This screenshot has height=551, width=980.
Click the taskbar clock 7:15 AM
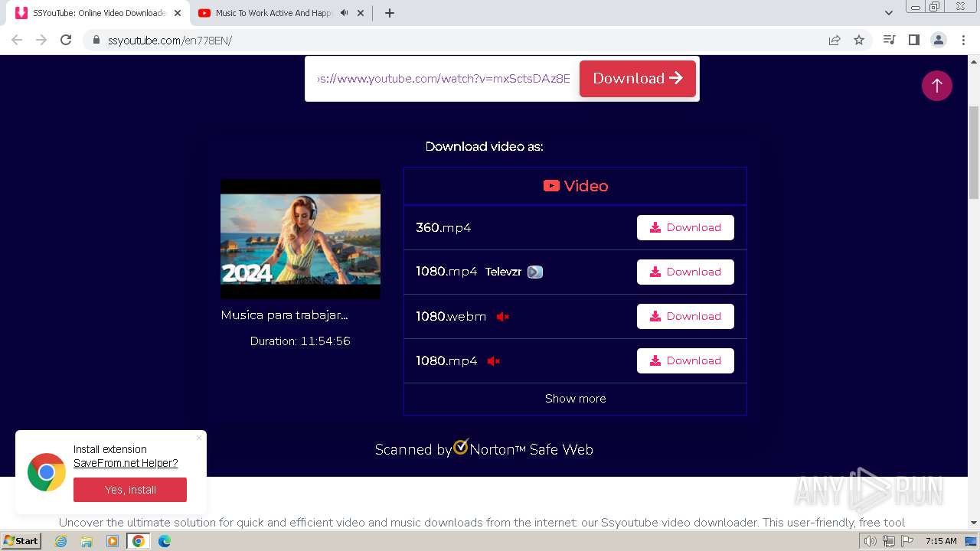pos(941,541)
